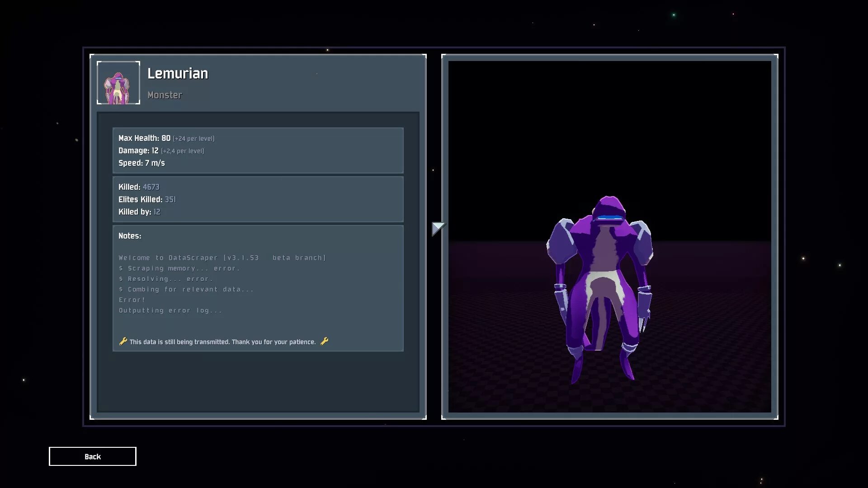Select the Damage stat line
The width and height of the screenshot is (868, 488).
[x=161, y=151]
